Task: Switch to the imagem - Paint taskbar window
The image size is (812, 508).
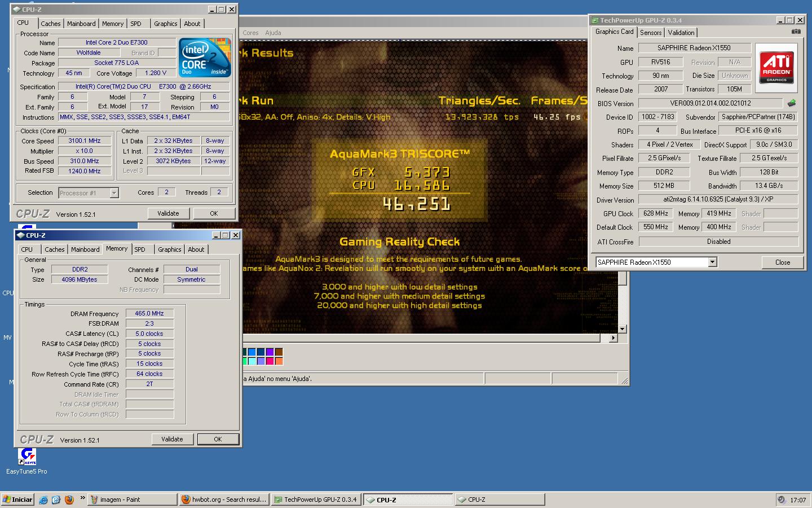Action: pyautogui.click(x=133, y=500)
